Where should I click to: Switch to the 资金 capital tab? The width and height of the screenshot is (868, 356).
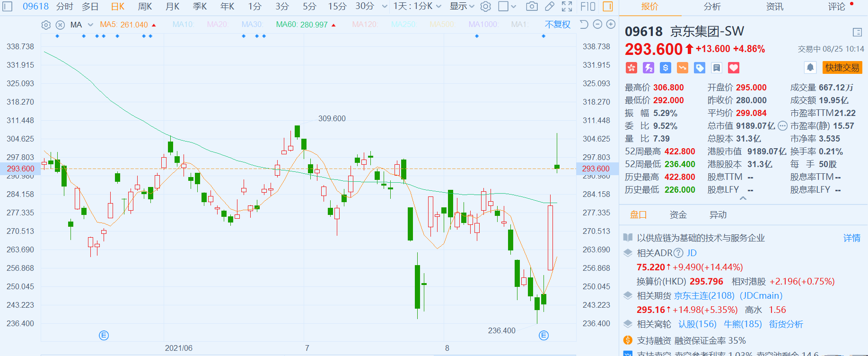tap(678, 215)
